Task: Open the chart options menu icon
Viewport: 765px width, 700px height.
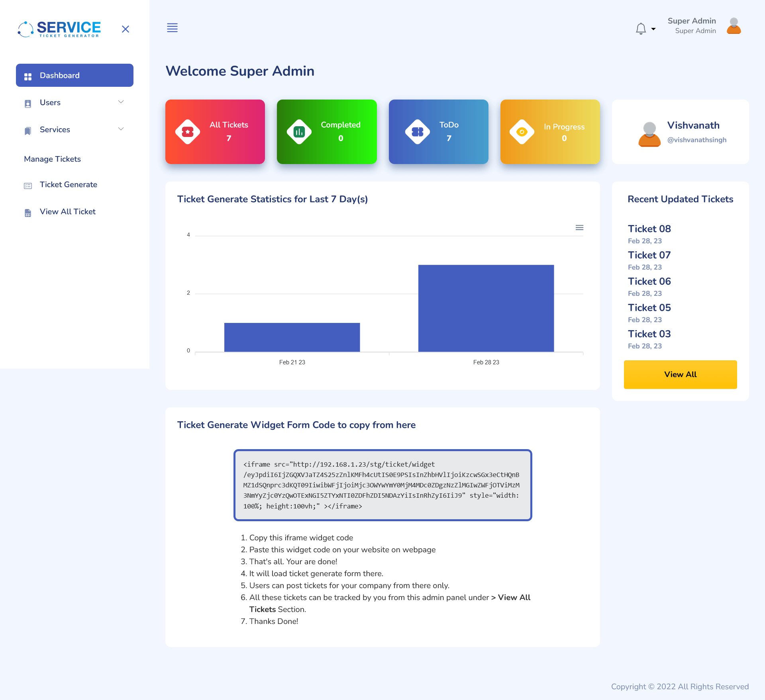Action: click(580, 227)
